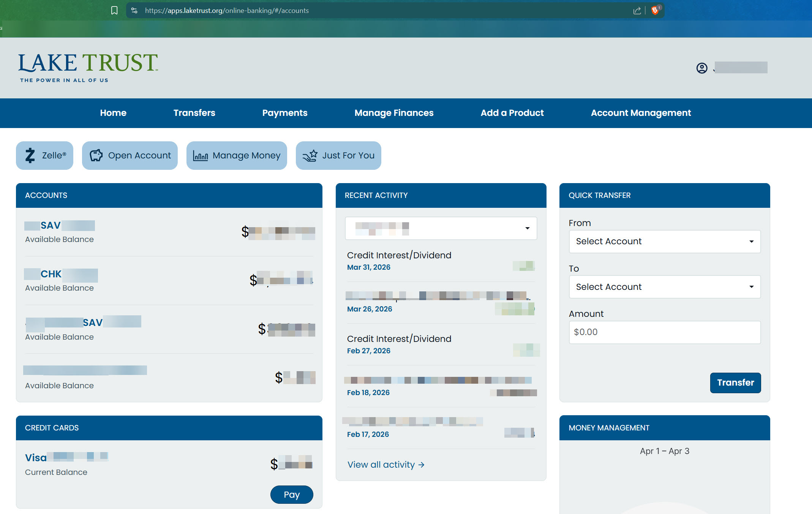This screenshot has width=812, height=514.
Task: Expand the To Select Account dropdown
Action: 665,287
